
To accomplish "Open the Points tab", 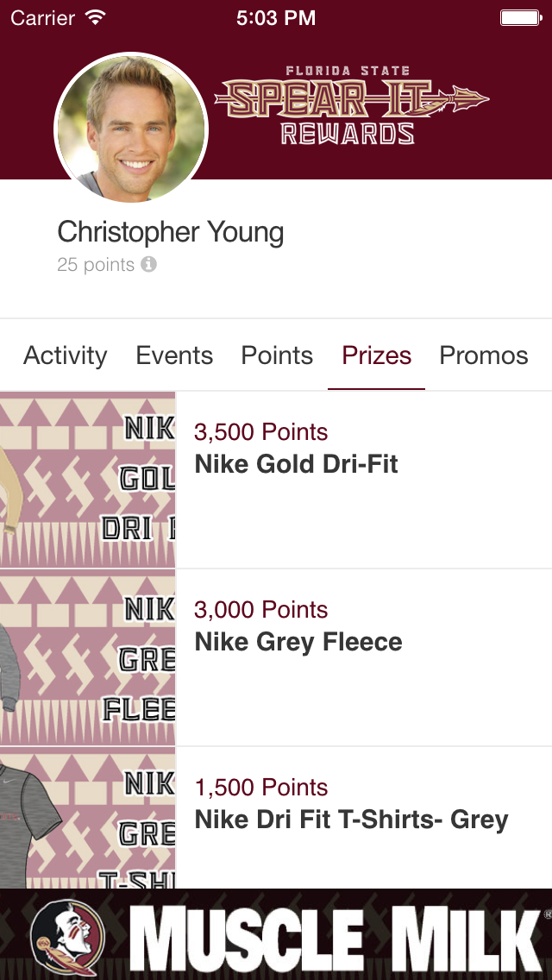I will pos(277,355).
